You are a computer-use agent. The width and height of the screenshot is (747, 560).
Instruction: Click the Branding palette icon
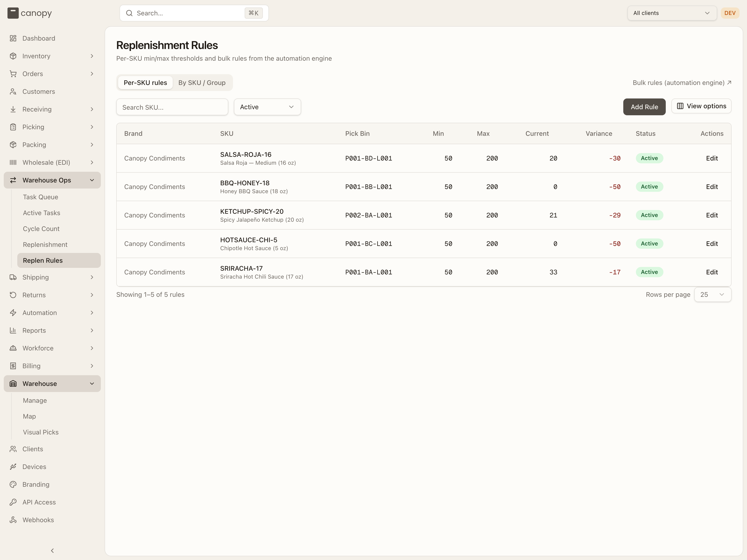[13, 484]
